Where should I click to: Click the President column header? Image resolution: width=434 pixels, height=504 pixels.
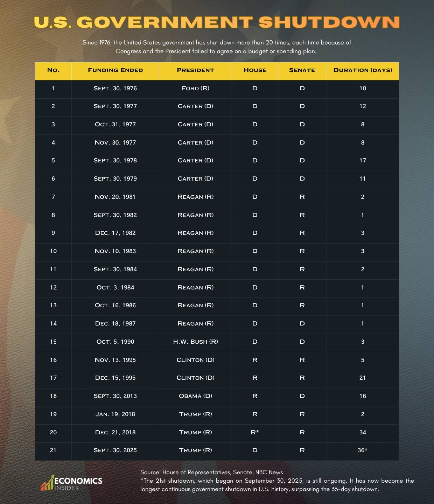[195, 70]
